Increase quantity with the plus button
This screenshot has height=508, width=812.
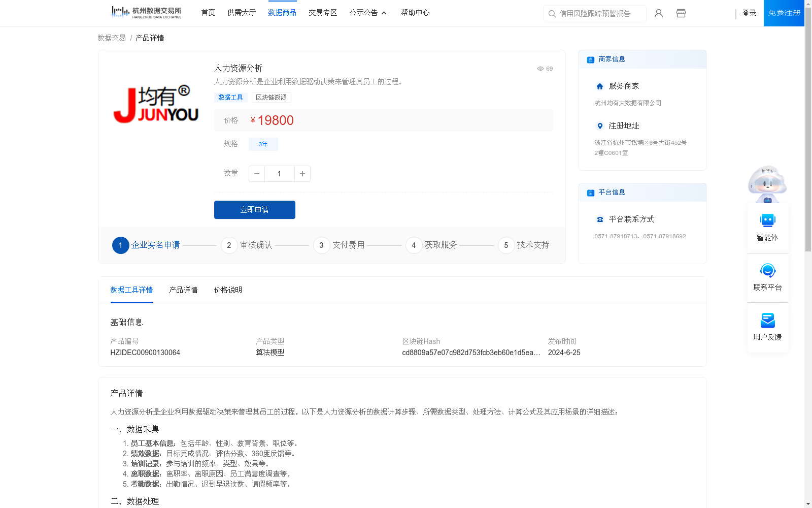tap(302, 174)
